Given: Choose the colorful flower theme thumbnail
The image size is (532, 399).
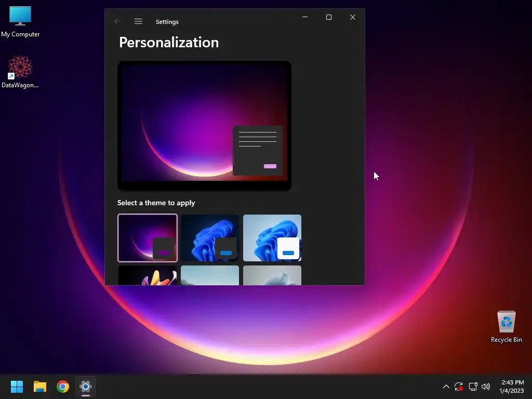Looking at the screenshot, I should (x=148, y=275).
